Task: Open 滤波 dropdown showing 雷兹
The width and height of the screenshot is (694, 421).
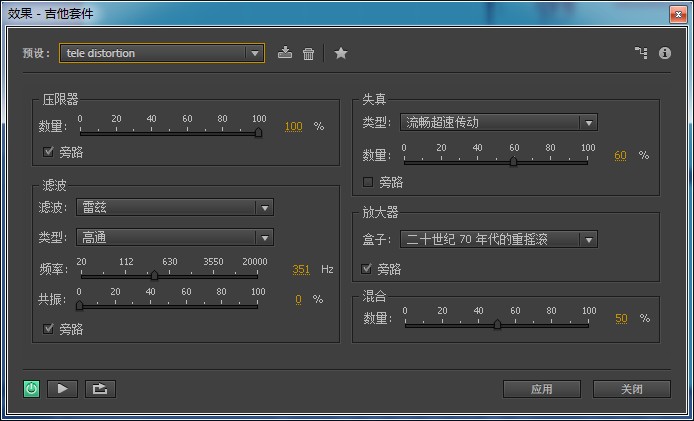Action: [175, 207]
